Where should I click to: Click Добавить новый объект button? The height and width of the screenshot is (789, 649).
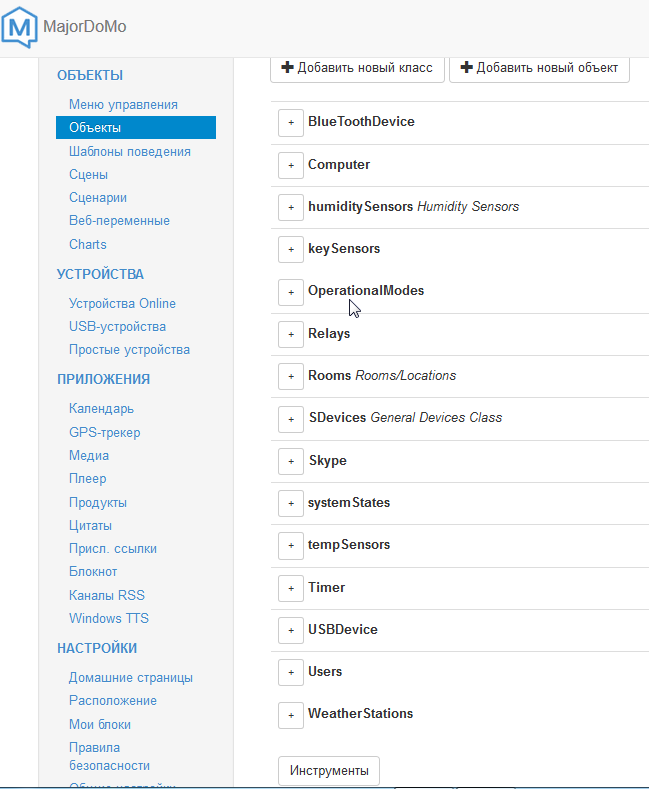click(x=539, y=68)
